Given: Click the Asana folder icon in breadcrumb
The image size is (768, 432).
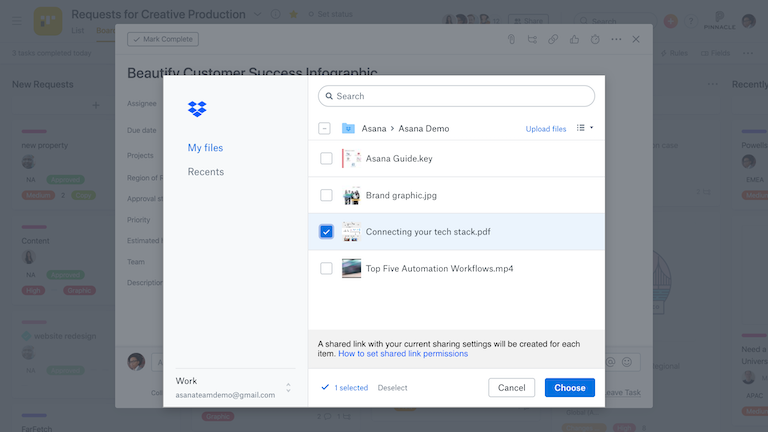Looking at the screenshot, I should coord(348,129).
